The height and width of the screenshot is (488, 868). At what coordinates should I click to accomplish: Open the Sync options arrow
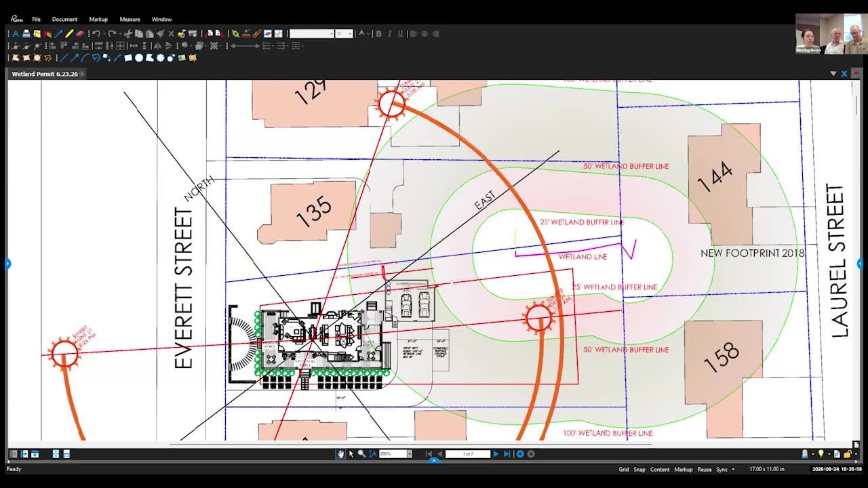[733, 469]
